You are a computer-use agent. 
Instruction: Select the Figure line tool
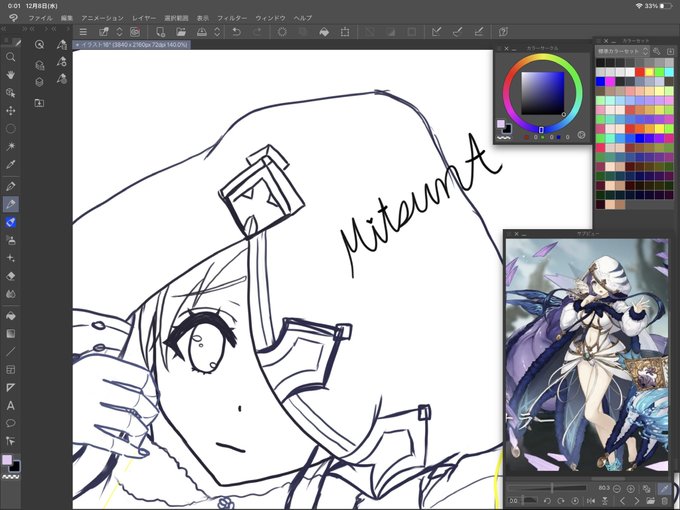[10, 352]
